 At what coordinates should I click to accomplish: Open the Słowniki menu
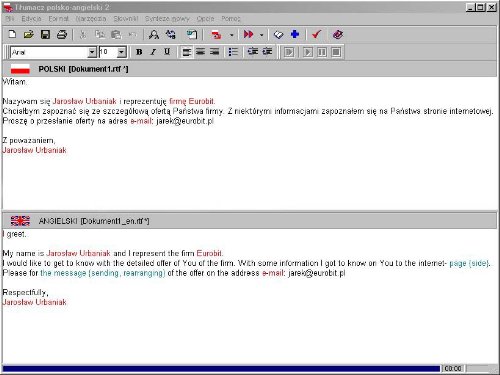pyautogui.click(x=126, y=19)
